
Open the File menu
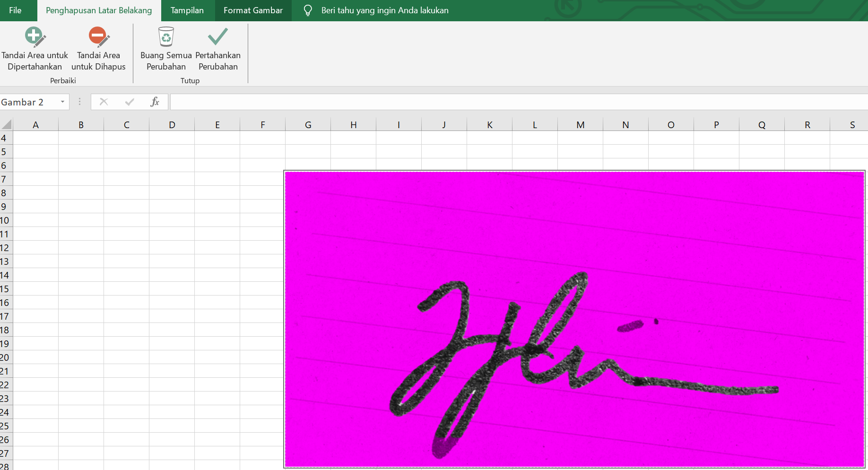click(15, 10)
